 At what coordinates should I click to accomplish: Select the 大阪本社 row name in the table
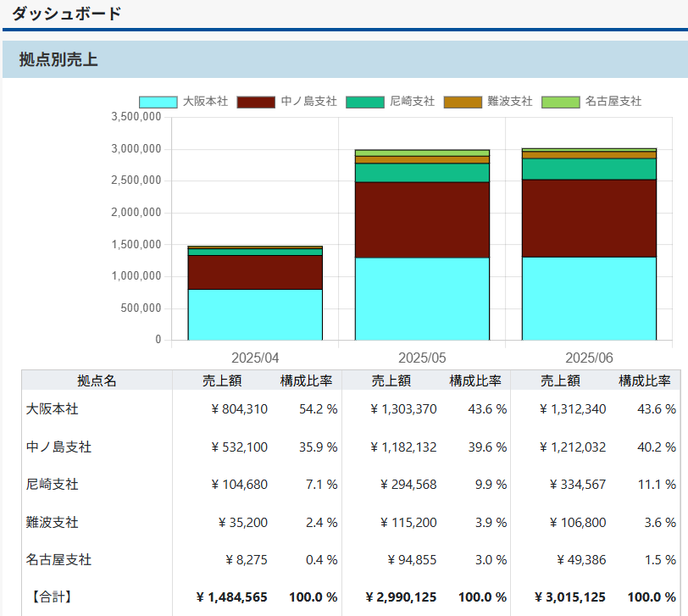tap(53, 409)
